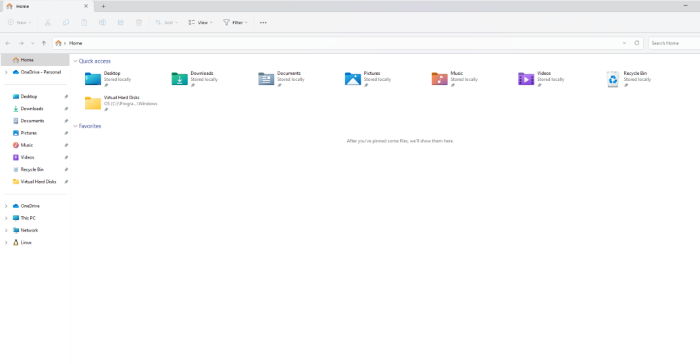Select the Downloads folder icon in Quick access
This screenshot has height=364, width=700.
[179, 79]
